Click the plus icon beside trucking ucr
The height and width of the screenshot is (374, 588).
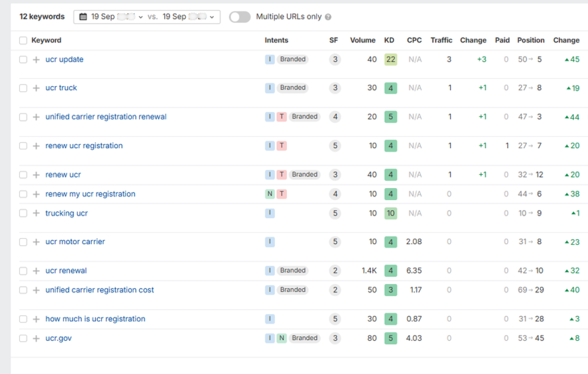click(x=36, y=213)
